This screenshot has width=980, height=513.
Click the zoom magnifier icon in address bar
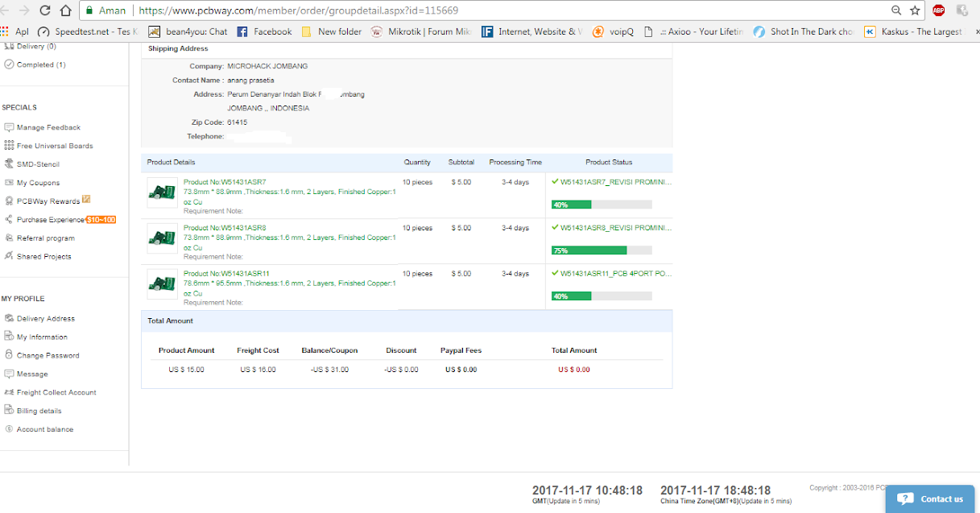click(x=896, y=10)
